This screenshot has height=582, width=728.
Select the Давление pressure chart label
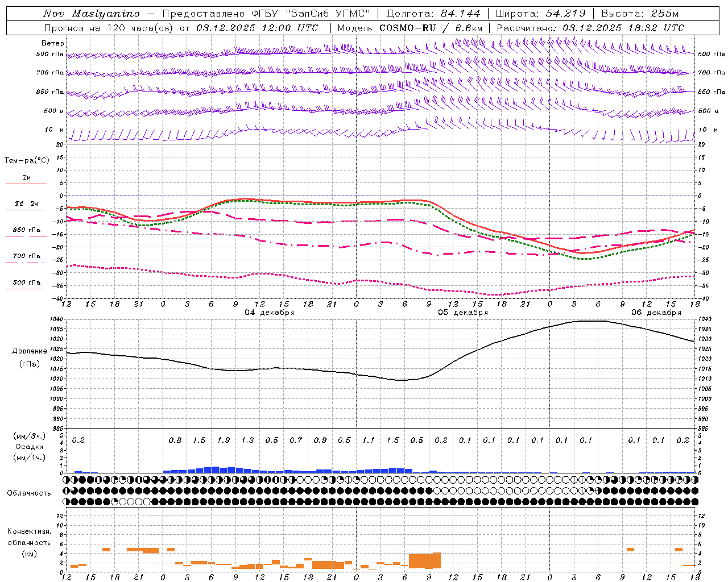click(30, 351)
